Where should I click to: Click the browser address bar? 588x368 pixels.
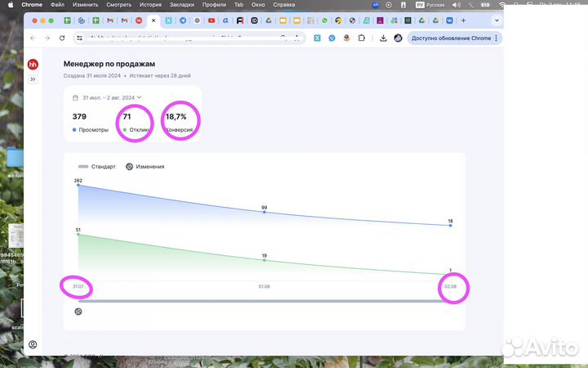(188, 38)
